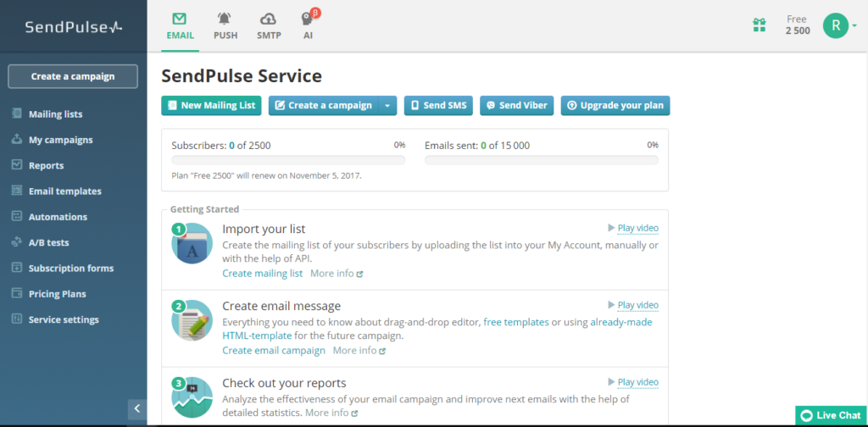The width and height of the screenshot is (868, 427).
Task: Click the Import your list step icon
Action: pos(192,243)
